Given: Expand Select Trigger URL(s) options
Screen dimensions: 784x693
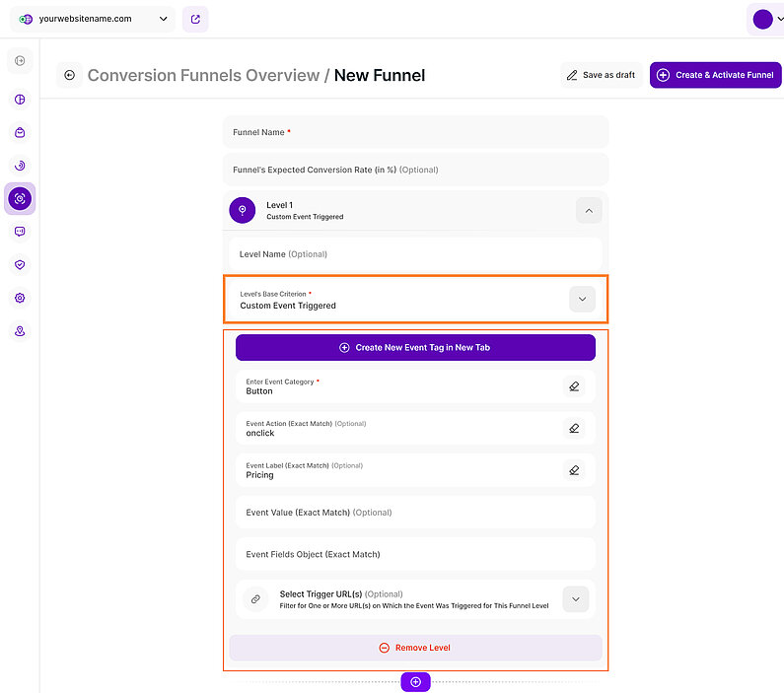Looking at the screenshot, I should pos(575,598).
